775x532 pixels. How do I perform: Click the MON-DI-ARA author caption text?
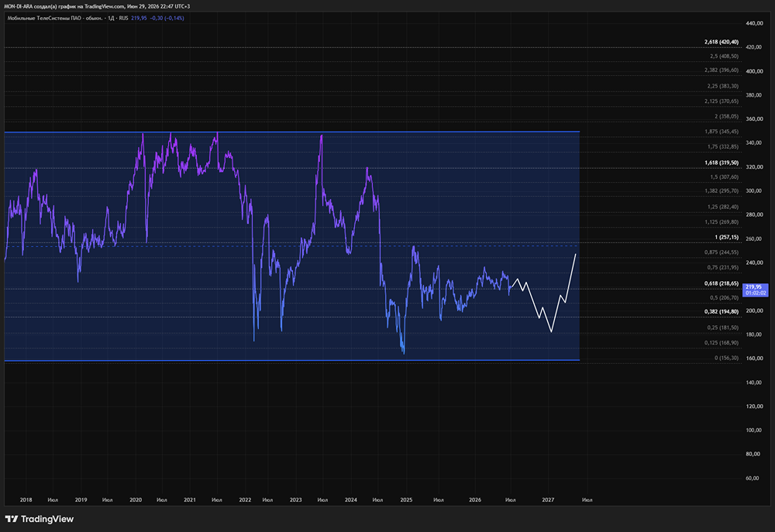pyautogui.click(x=97, y=6)
